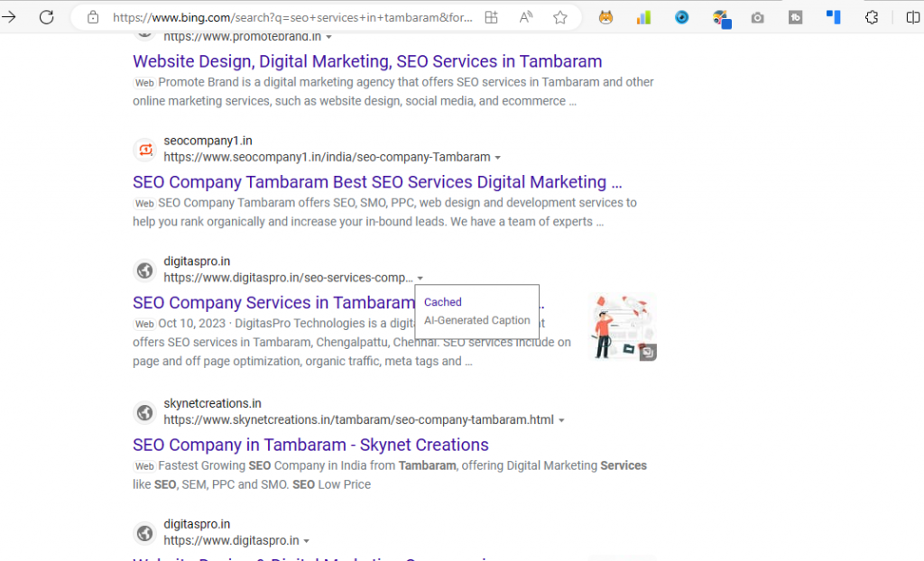The image size is (924, 561).
Task: Reload the Bing search page
Action: (47, 17)
